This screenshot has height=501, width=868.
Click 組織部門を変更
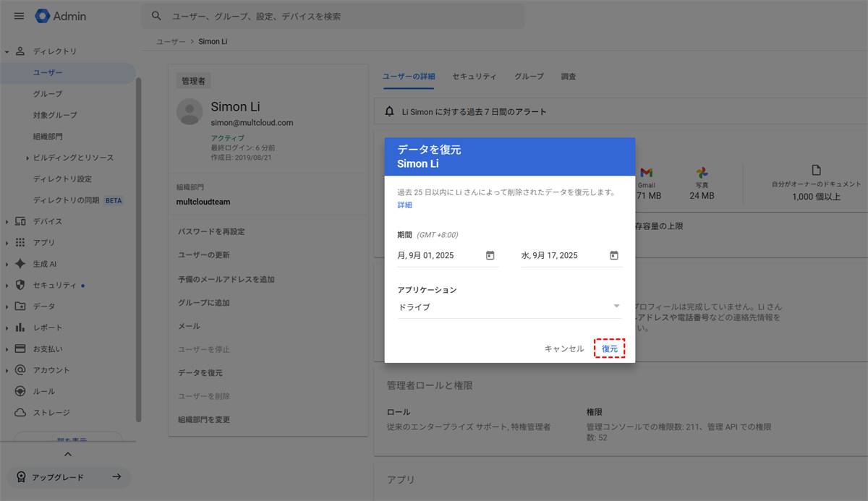(204, 419)
